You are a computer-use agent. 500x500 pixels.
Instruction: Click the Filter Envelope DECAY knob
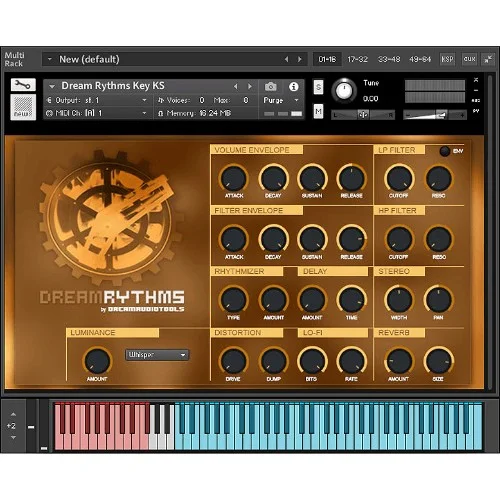[x=273, y=239]
